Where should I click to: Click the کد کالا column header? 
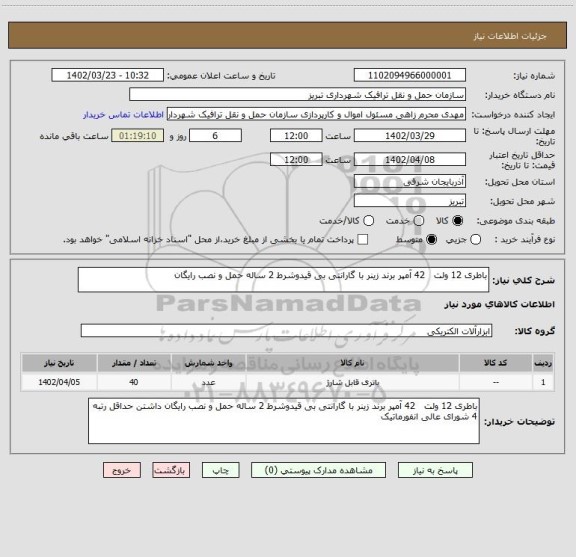tap(496, 363)
